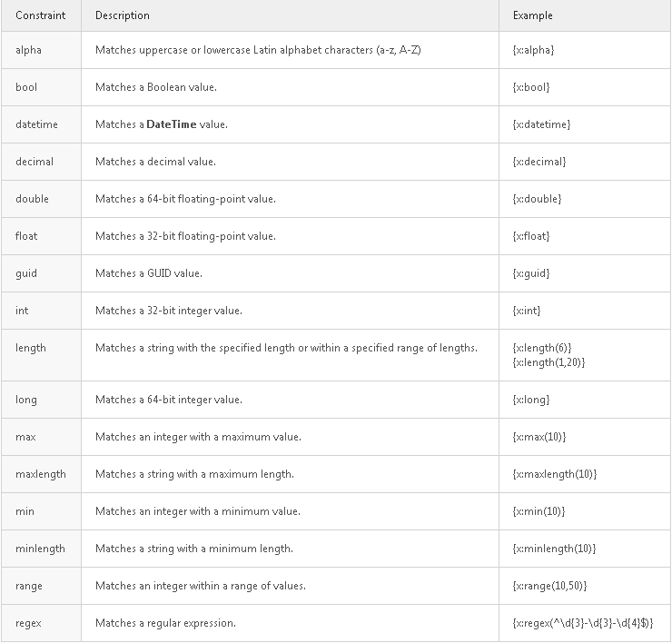The image size is (672, 643).
Task: Click the bold DateTime text
Action: pyautogui.click(x=172, y=124)
